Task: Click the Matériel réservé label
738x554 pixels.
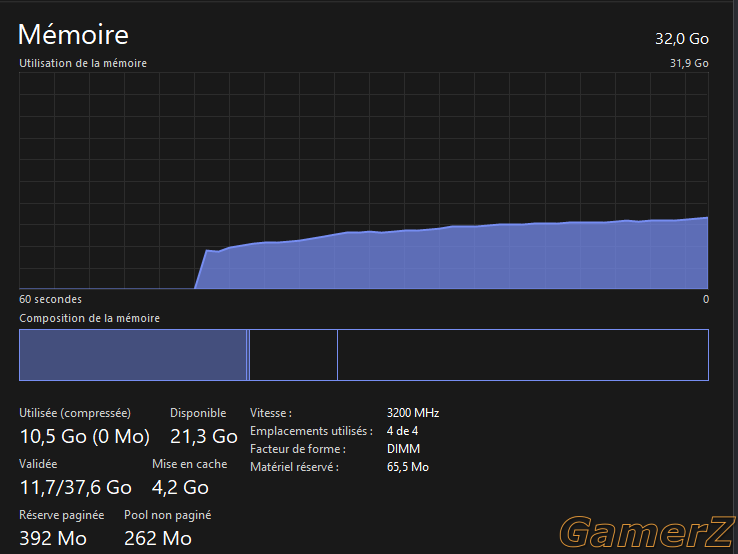Action: [294, 467]
